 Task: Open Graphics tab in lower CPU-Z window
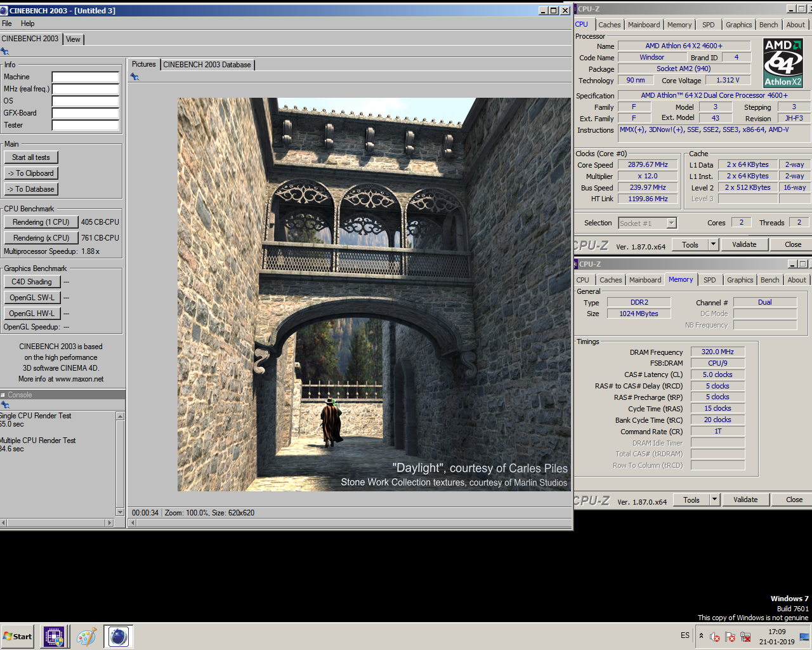[x=740, y=280]
